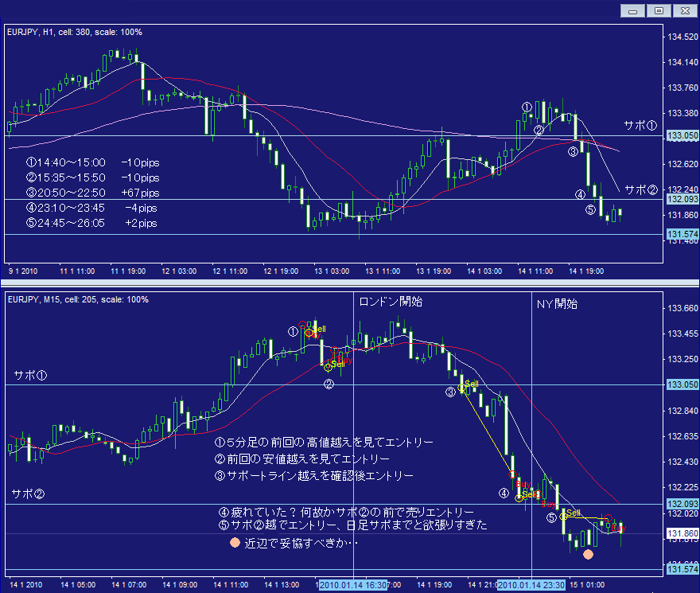Screen dimensions: 700x593
Task: Click the 131.860 current price label on M15
Action: coord(682,533)
